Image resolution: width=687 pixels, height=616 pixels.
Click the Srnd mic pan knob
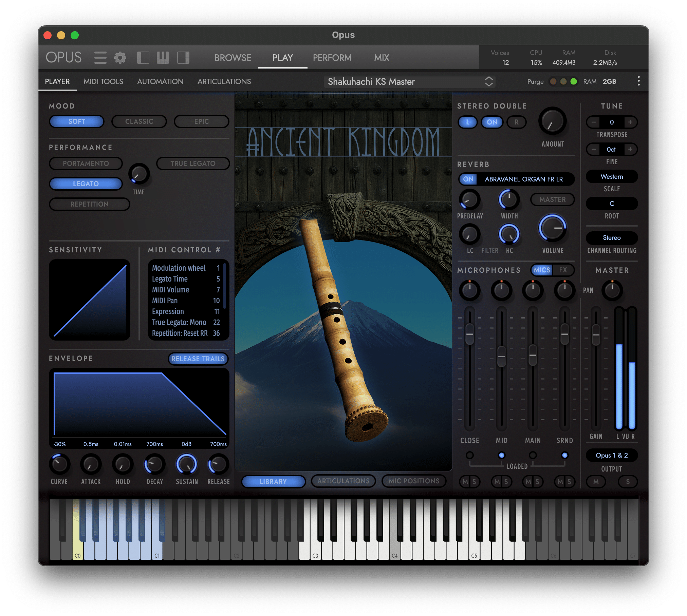[564, 290]
